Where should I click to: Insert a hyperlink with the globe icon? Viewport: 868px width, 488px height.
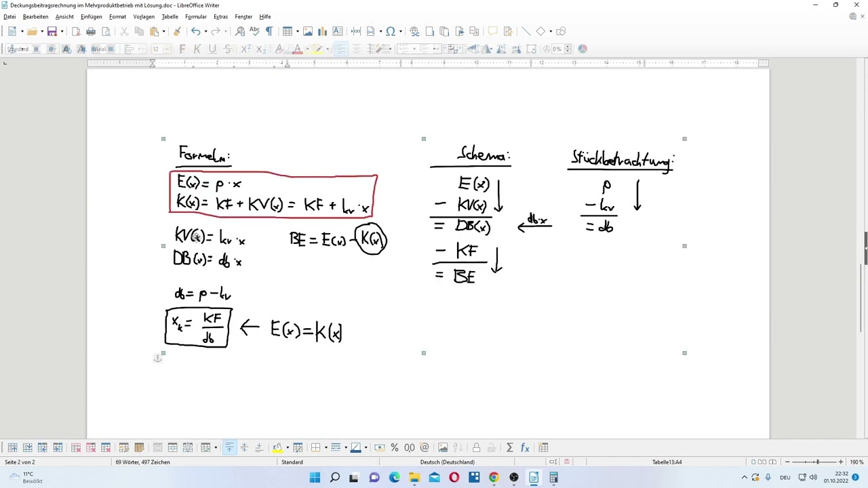tap(414, 31)
